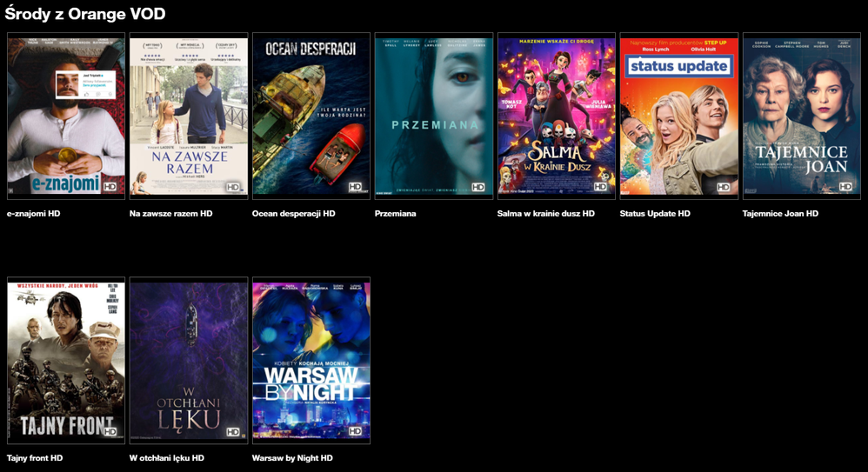Open the Na zawsze razem poster
The height and width of the screenshot is (472, 868).
pos(189,116)
